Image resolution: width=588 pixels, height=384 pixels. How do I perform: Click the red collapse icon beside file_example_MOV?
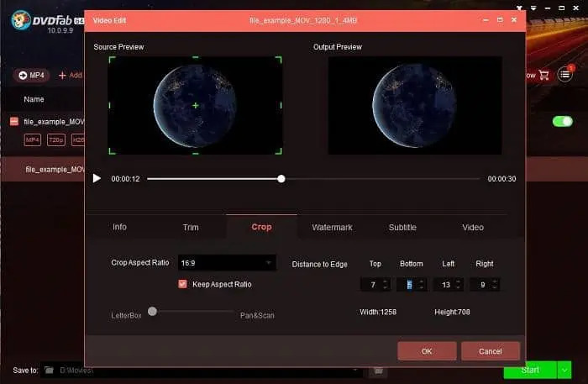pos(13,122)
